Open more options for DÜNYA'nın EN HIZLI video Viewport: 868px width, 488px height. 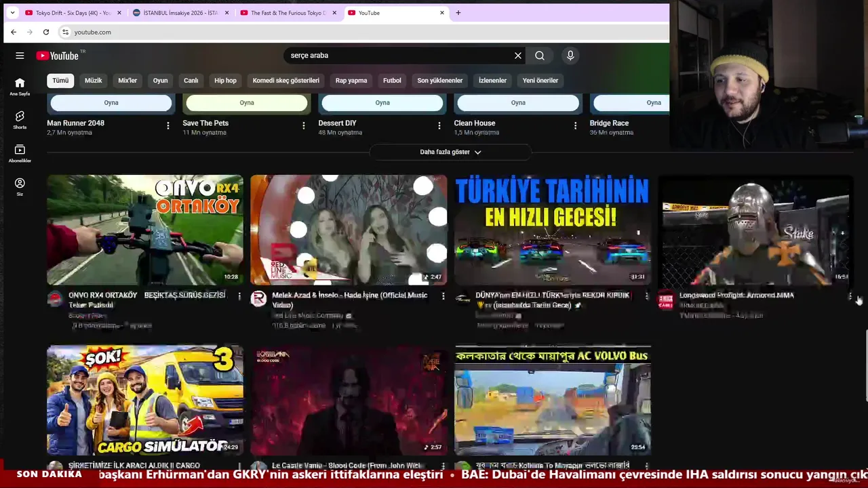(646, 296)
